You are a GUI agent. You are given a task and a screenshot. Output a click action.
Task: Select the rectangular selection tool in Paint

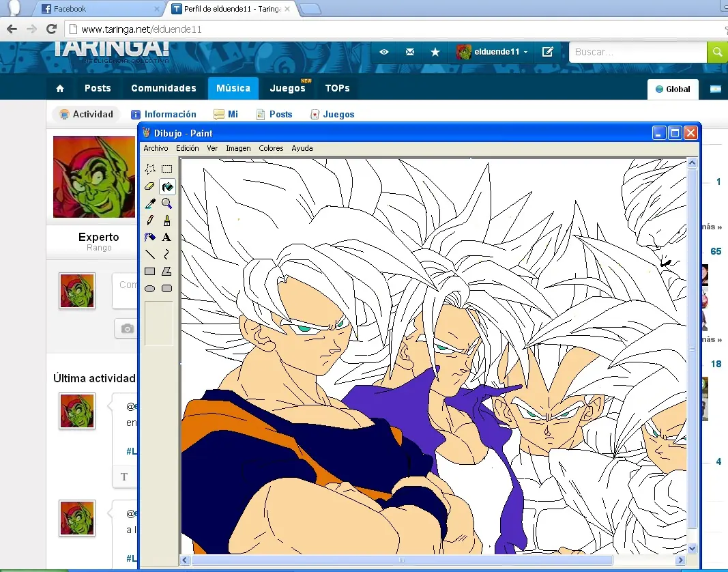pyautogui.click(x=166, y=169)
